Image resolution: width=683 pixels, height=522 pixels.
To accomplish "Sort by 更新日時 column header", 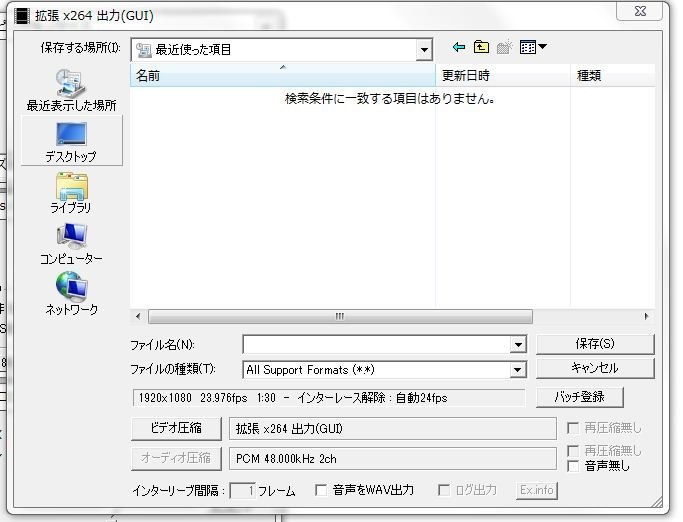I will point(503,75).
